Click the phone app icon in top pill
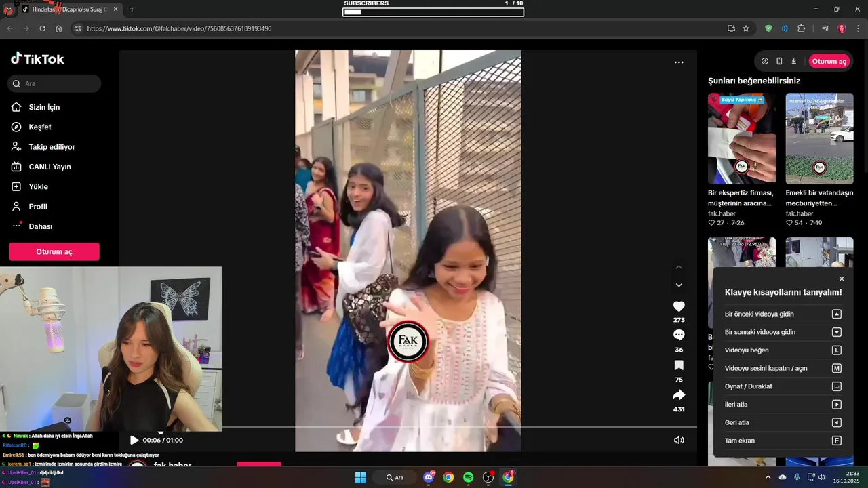 tap(779, 61)
